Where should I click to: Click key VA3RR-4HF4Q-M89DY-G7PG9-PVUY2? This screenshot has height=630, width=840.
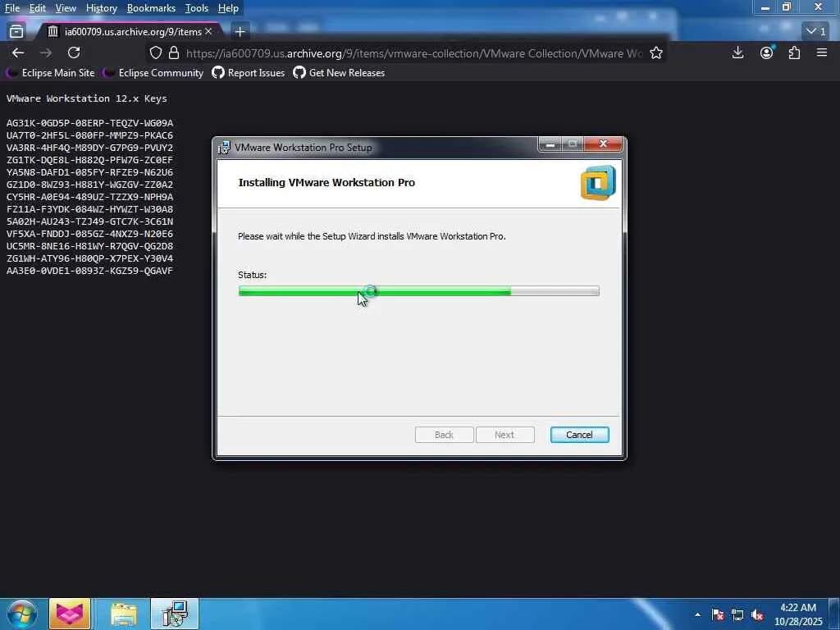click(x=89, y=148)
